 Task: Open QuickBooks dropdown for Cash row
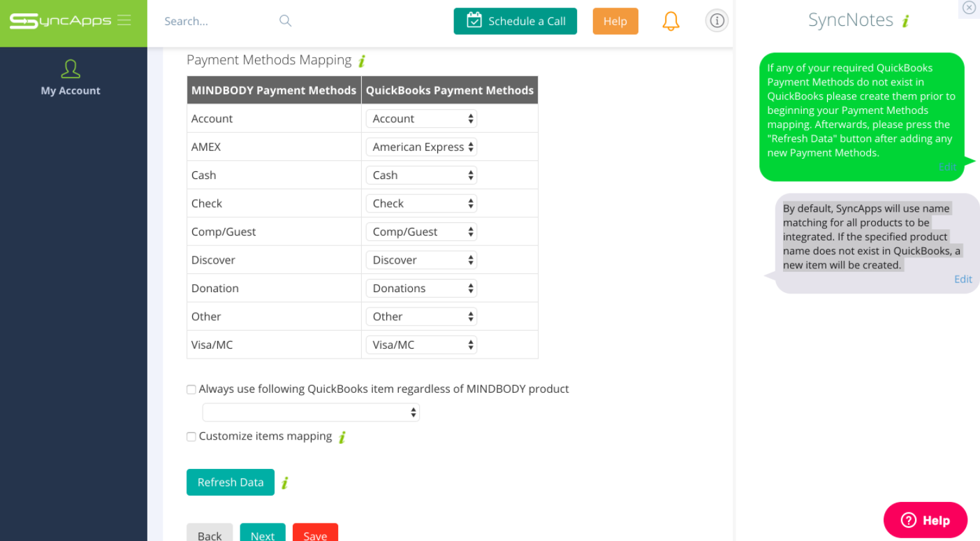421,175
